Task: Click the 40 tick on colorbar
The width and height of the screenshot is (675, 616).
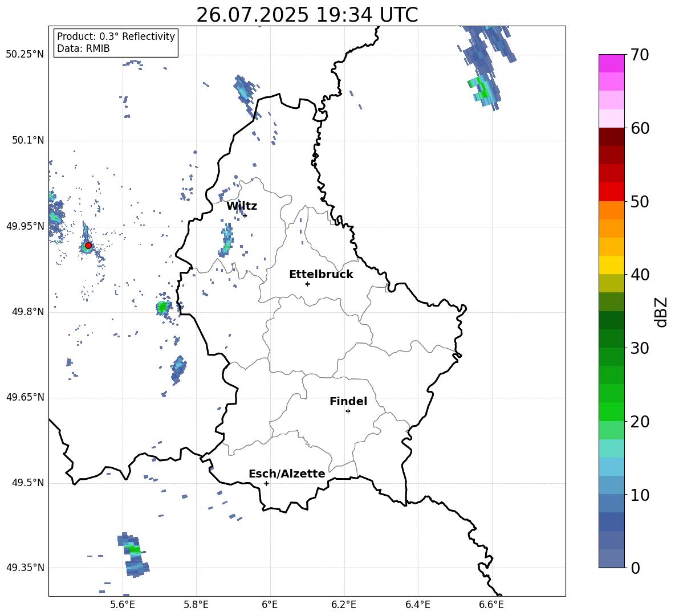Action: (x=640, y=275)
